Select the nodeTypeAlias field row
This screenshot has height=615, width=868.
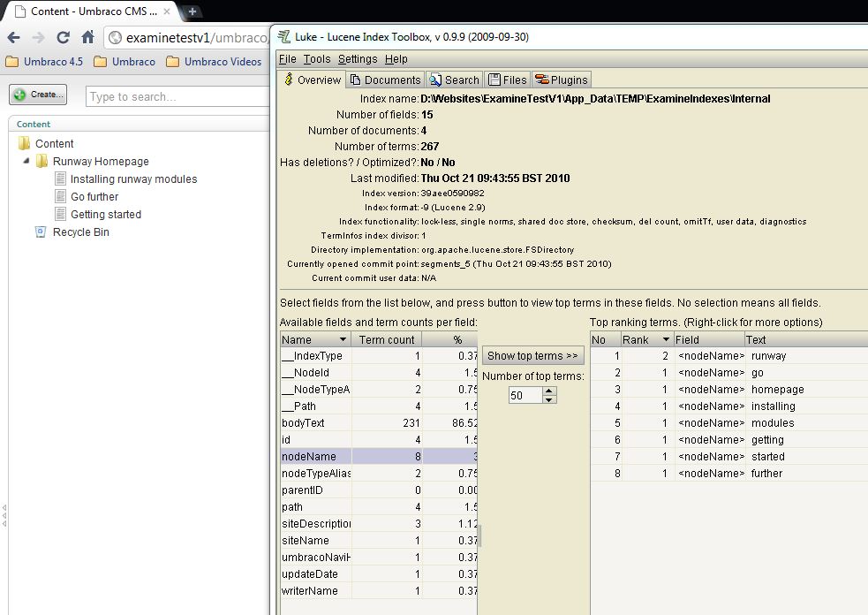point(379,473)
